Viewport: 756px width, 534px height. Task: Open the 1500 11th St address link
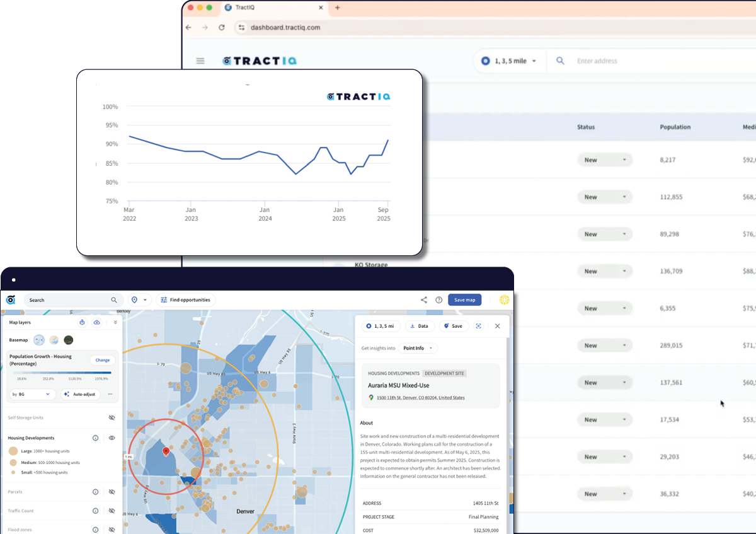420,398
